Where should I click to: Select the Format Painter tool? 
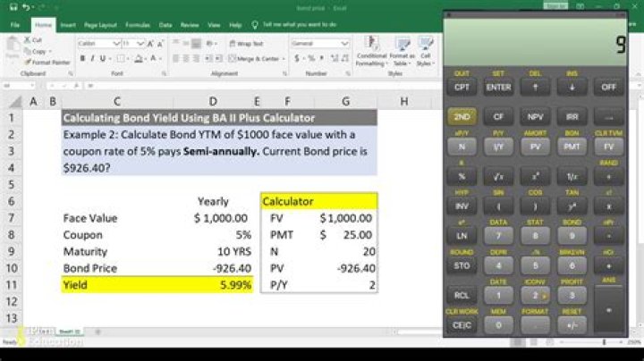click(47, 63)
